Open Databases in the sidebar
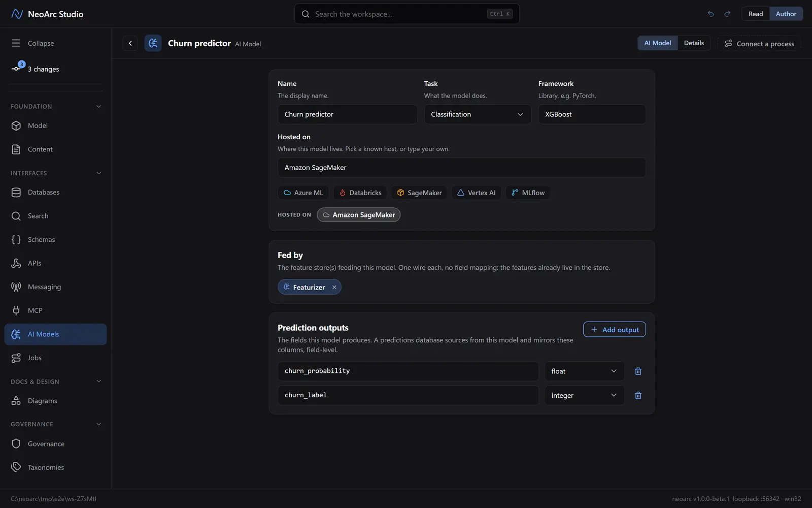 pos(56,193)
